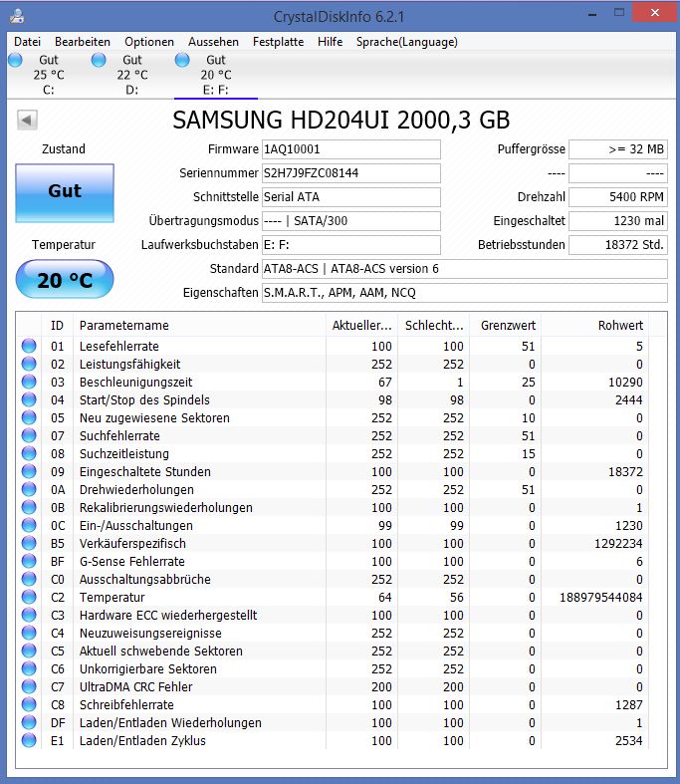Open the Sprache(Language) menu
Image resolution: width=680 pixels, height=784 pixels.
(x=406, y=42)
